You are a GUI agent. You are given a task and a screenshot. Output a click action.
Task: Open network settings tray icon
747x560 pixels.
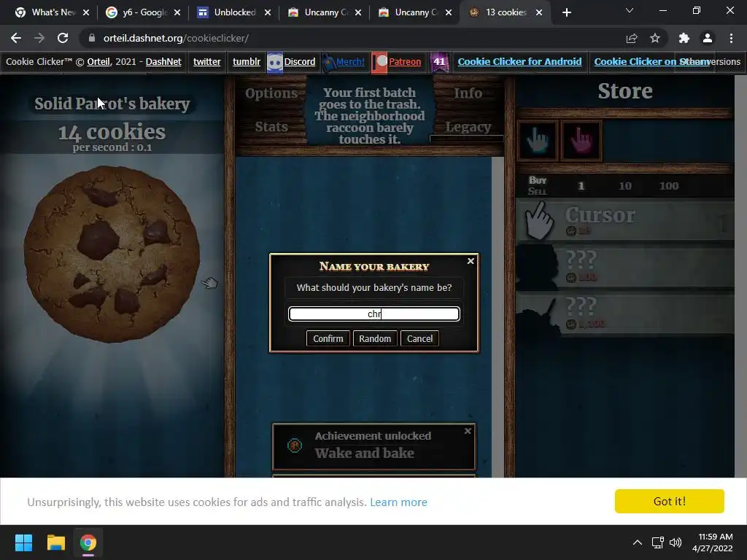point(658,542)
